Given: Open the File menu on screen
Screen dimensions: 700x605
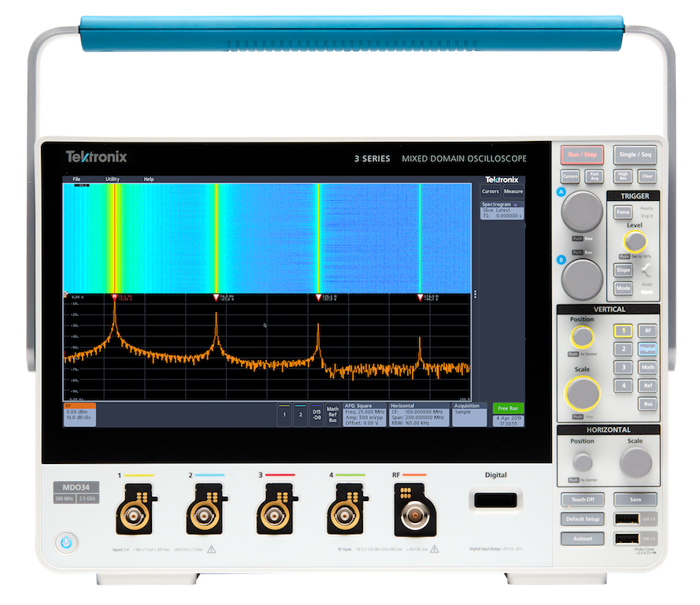Looking at the screenshot, I should click(77, 179).
